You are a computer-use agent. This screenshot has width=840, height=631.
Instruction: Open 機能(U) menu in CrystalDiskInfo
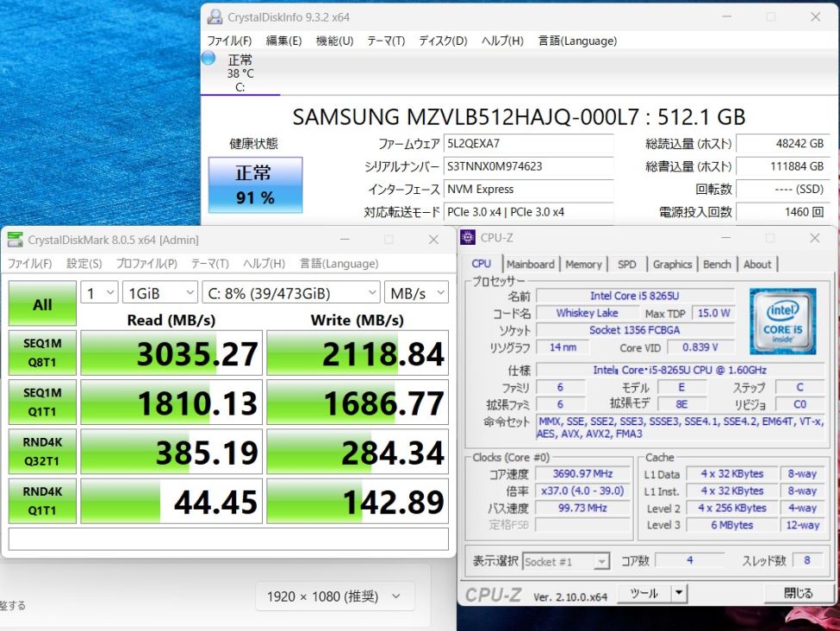(x=335, y=41)
